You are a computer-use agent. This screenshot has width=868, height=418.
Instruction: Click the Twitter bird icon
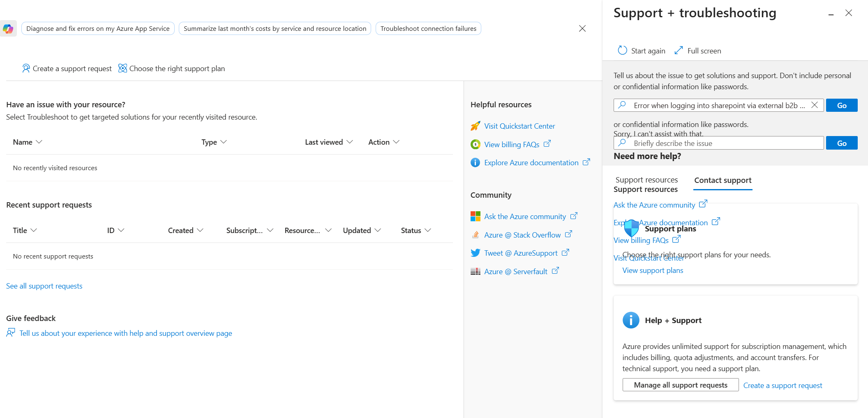click(476, 253)
